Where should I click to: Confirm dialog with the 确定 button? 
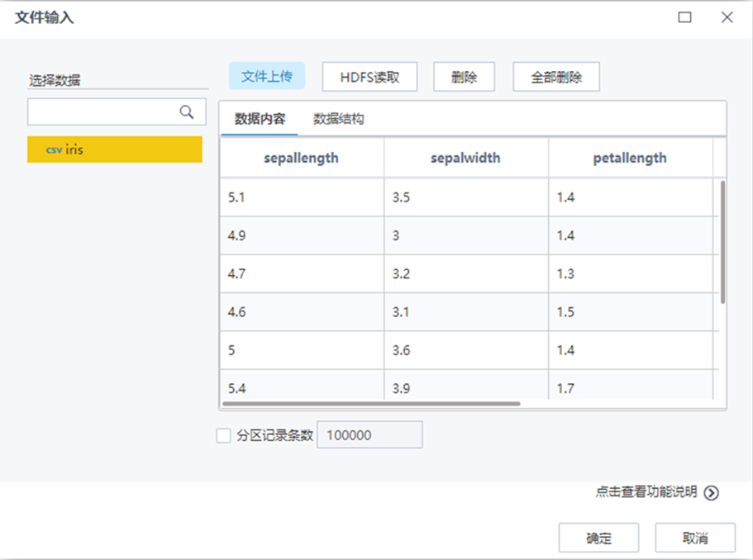598,537
